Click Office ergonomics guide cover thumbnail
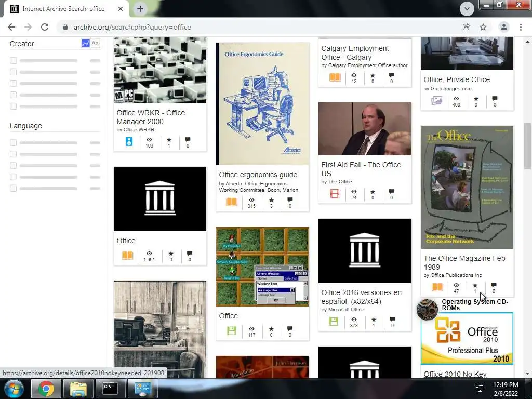 tap(262, 104)
